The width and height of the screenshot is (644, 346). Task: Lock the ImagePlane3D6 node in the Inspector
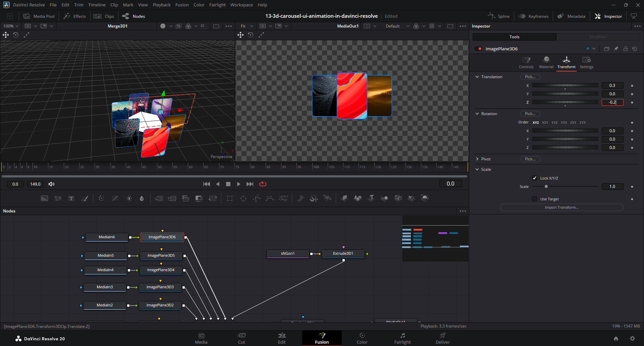tap(626, 49)
